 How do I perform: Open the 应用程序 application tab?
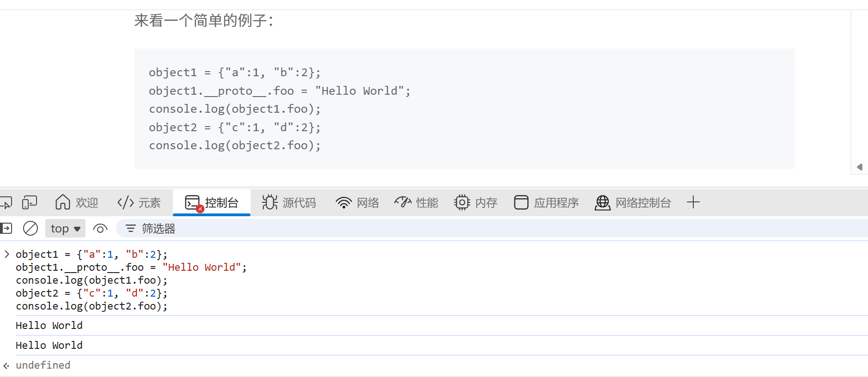pos(546,202)
